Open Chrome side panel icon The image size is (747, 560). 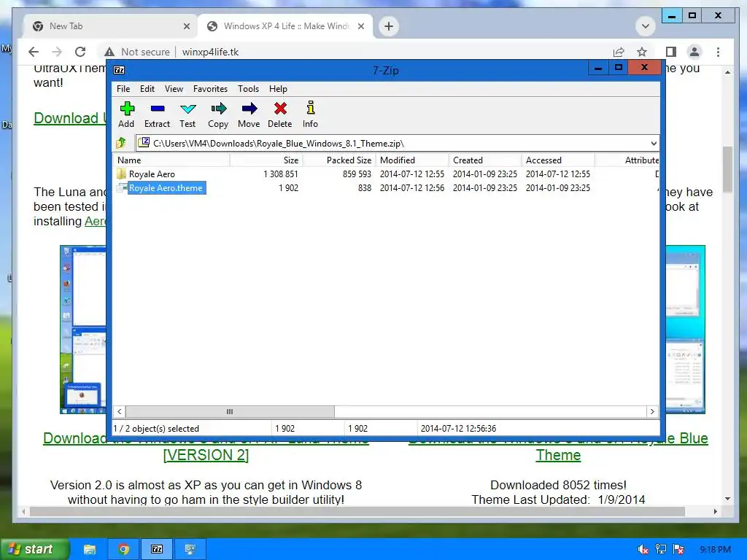pos(671,52)
